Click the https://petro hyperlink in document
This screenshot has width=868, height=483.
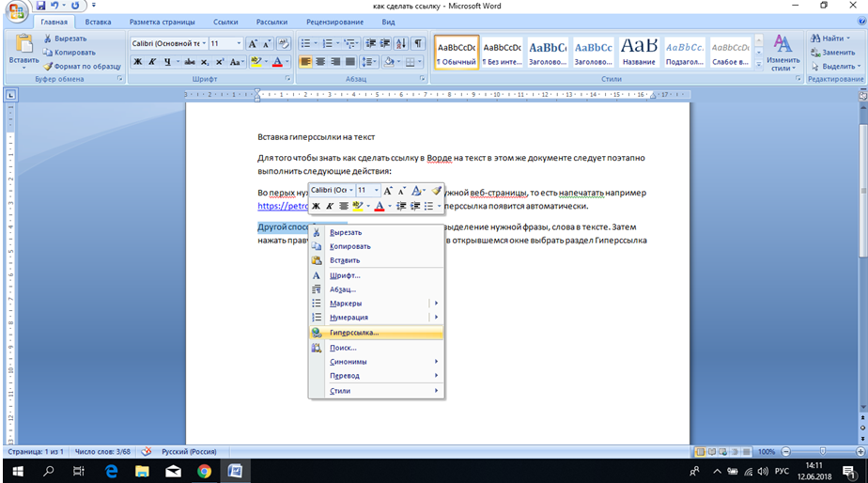283,206
